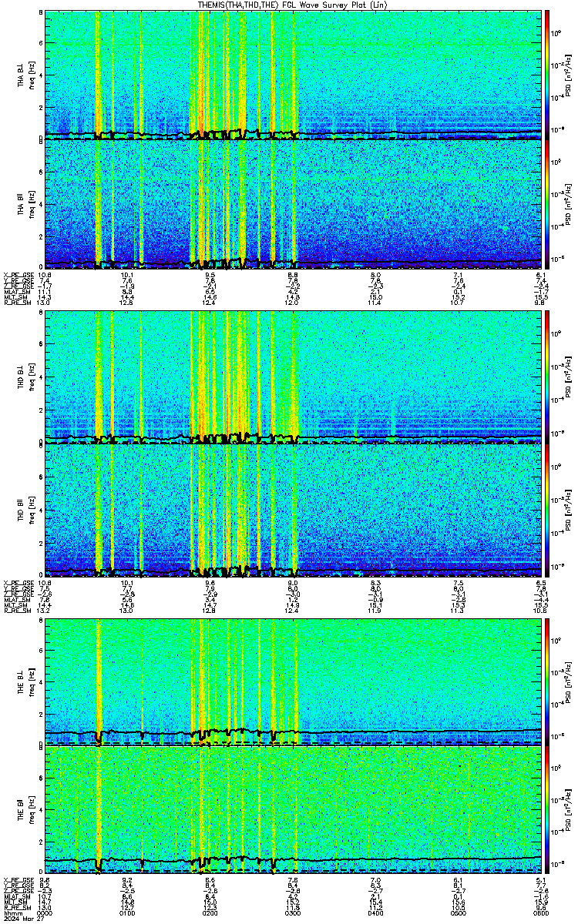Click the X_RE_GSE row label below the THA panels

tap(17, 275)
